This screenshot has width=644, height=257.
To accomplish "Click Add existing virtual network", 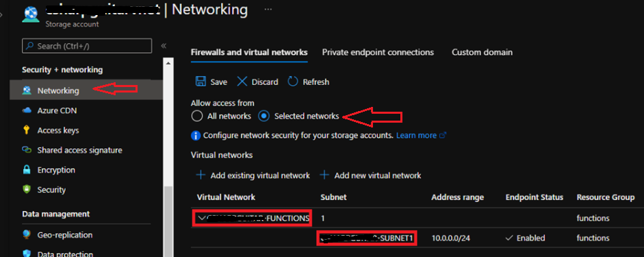I will pos(260,175).
